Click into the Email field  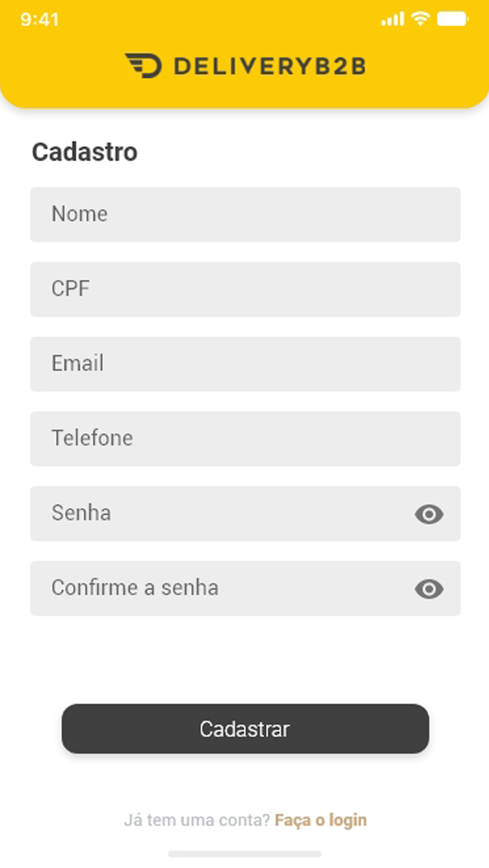tap(245, 364)
